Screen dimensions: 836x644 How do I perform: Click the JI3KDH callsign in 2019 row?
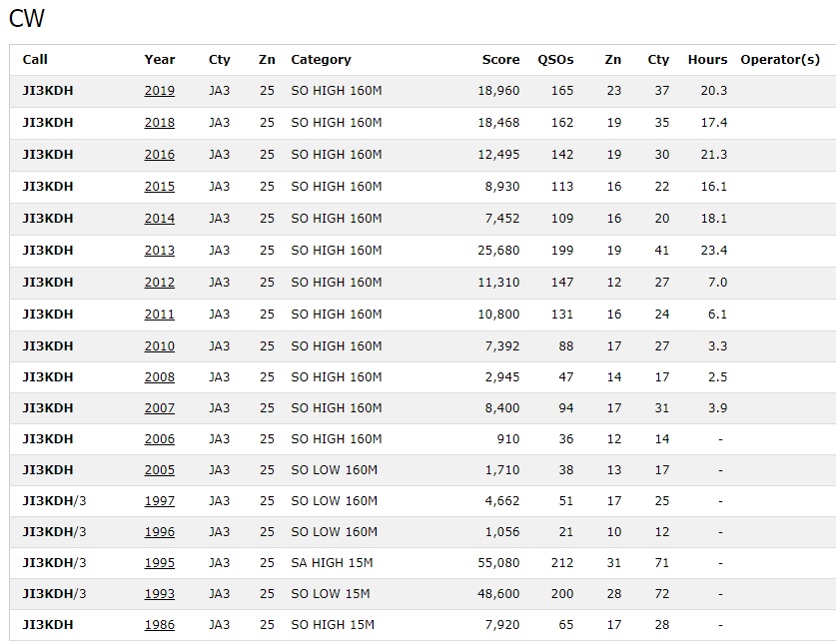48,91
